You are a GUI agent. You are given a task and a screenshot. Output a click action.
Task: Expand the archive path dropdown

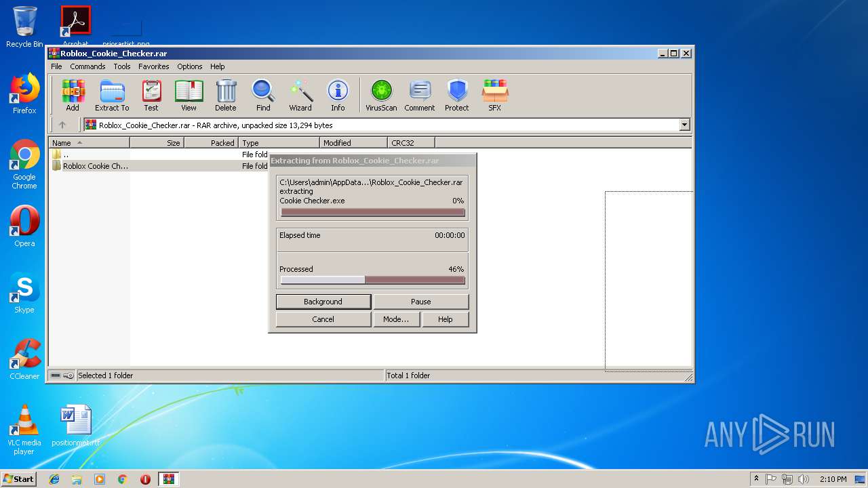(x=684, y=125)
